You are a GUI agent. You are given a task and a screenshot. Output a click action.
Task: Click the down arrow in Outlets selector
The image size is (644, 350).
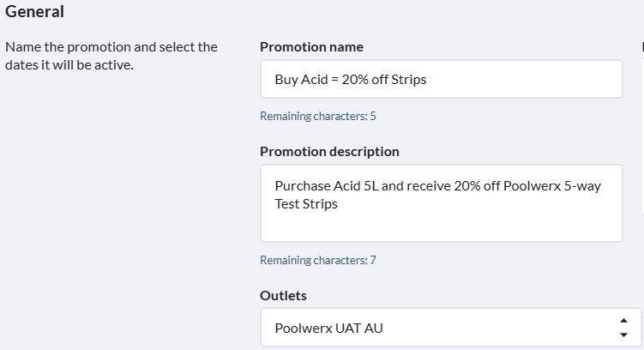623,335
